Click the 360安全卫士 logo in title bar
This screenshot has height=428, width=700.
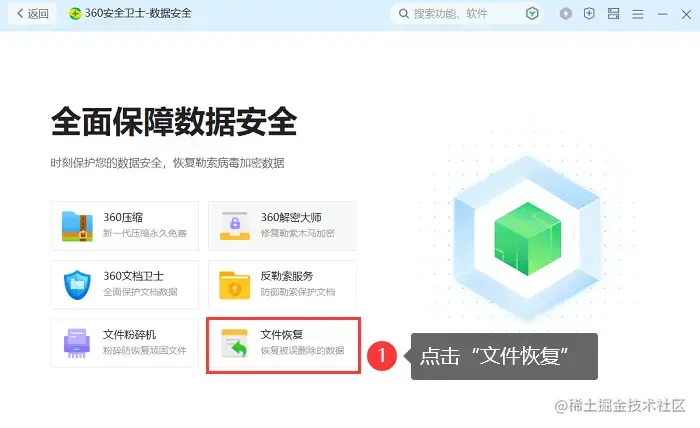[75, 13]
